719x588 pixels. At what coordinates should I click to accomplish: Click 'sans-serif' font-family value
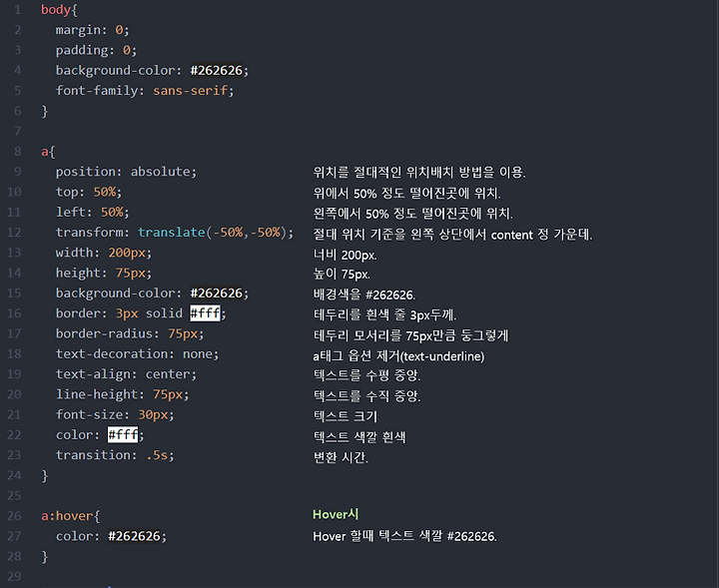[191, 90]
